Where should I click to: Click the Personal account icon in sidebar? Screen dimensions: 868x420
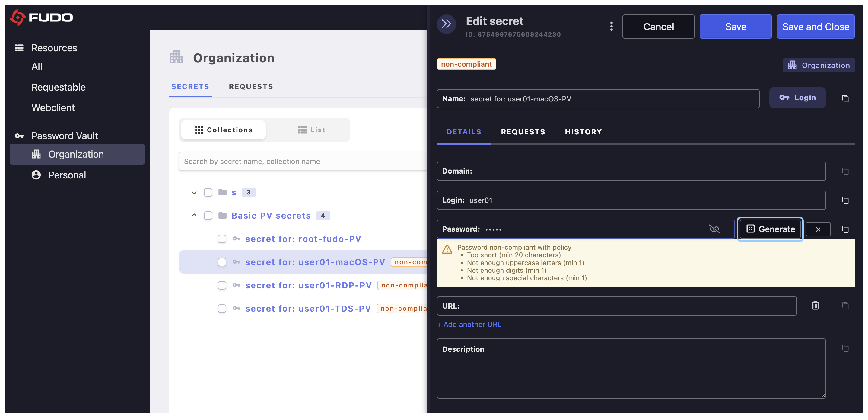(36, 175)
